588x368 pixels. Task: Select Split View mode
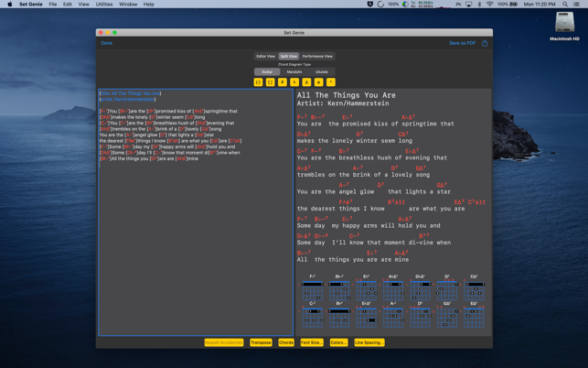click(289, 57)
